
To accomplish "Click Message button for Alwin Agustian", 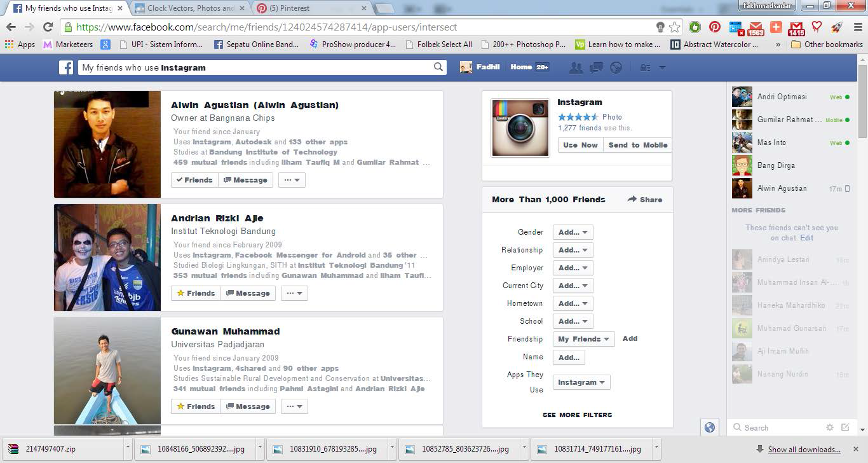I will 245,180.
